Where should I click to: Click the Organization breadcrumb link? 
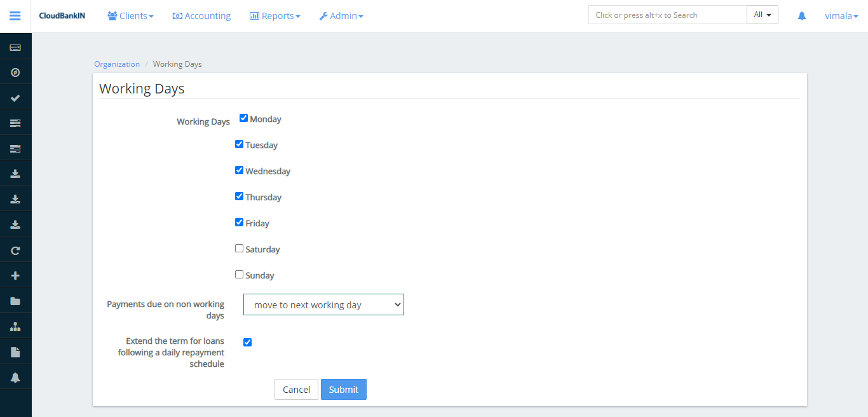pos(117,64)
